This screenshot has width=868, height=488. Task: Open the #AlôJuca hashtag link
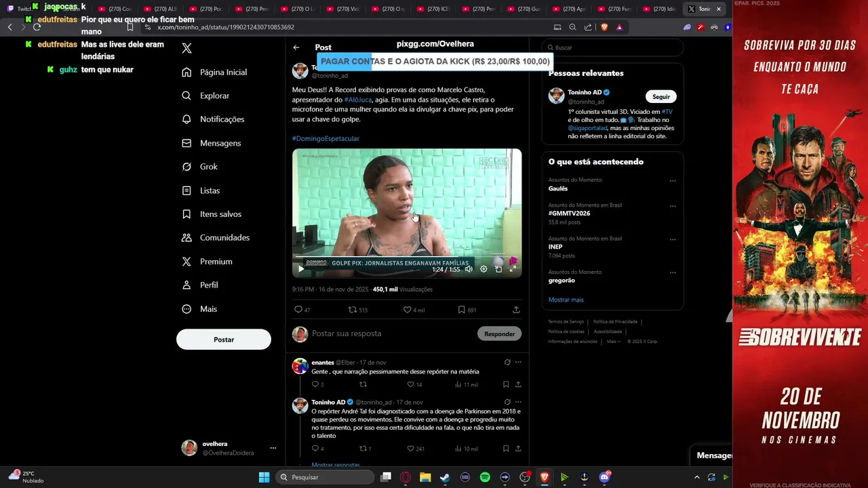358,100
